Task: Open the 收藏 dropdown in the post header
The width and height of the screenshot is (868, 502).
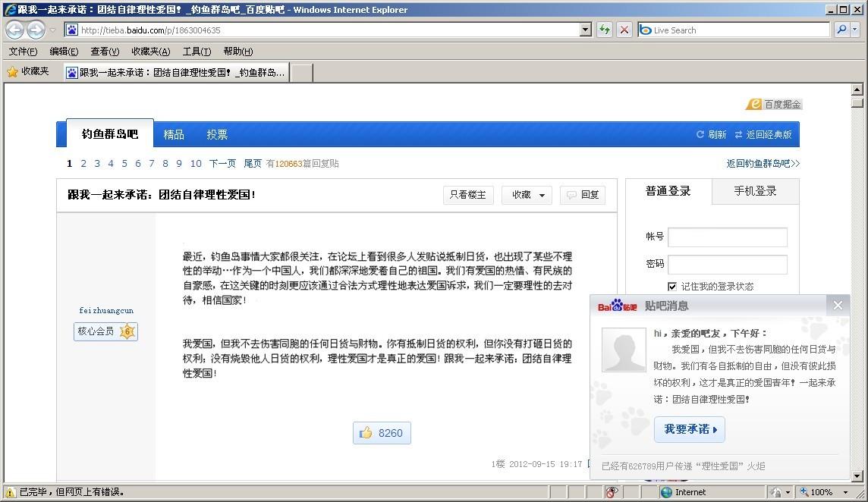Action: tap(528, 195)
